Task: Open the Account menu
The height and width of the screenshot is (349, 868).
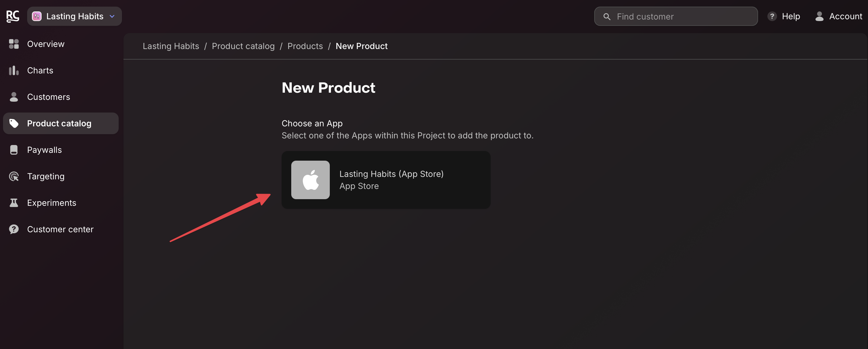Action: (838, 16)
